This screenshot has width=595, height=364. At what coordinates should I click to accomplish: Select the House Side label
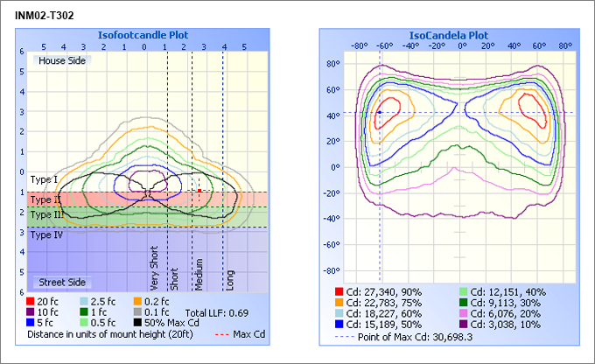[x=59, y=60]
